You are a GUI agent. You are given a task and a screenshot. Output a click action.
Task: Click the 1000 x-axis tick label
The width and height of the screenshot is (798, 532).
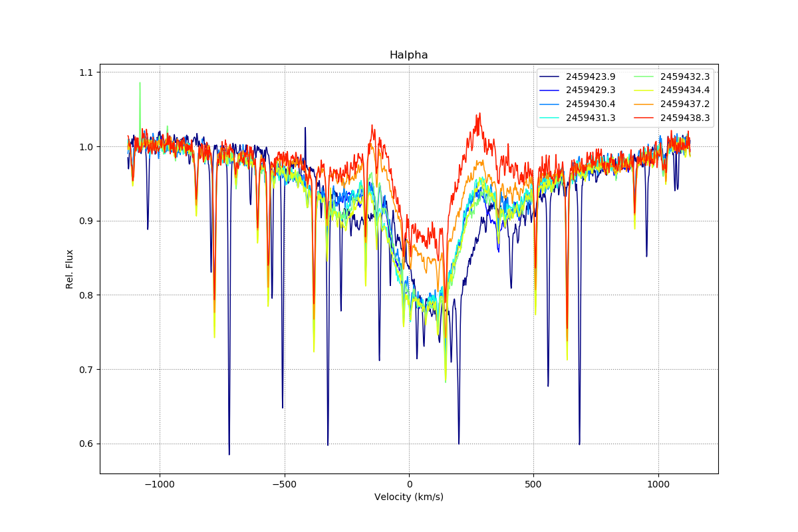[x=658, y=485]
